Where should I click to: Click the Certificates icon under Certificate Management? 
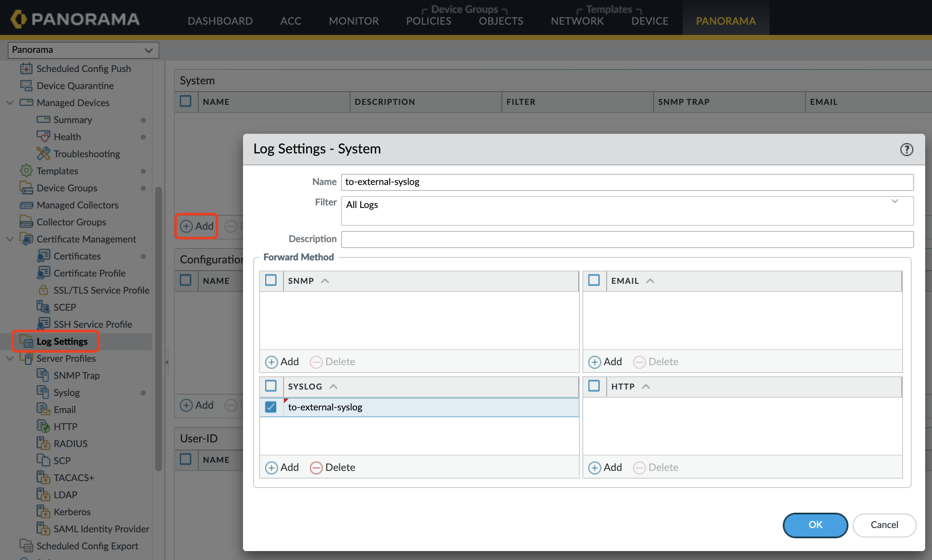(x=43, y=256)
